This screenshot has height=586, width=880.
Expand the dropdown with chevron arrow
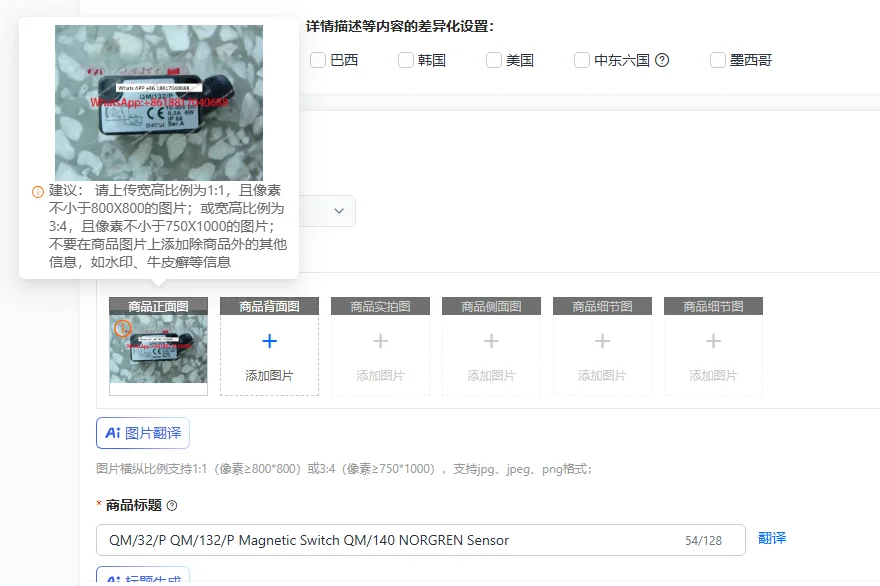tap(339, 211)
